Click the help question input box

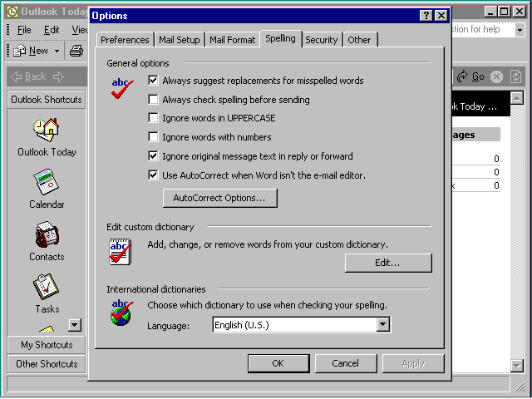tap(483, 30)
